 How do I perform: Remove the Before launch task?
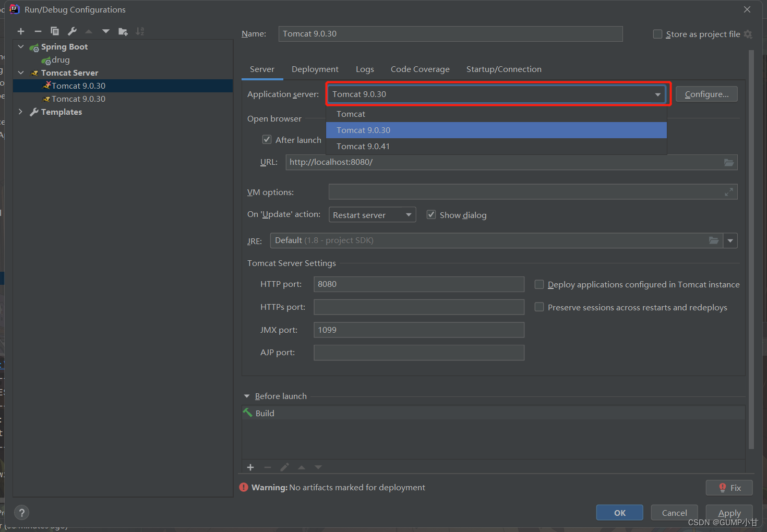(268, 467)
